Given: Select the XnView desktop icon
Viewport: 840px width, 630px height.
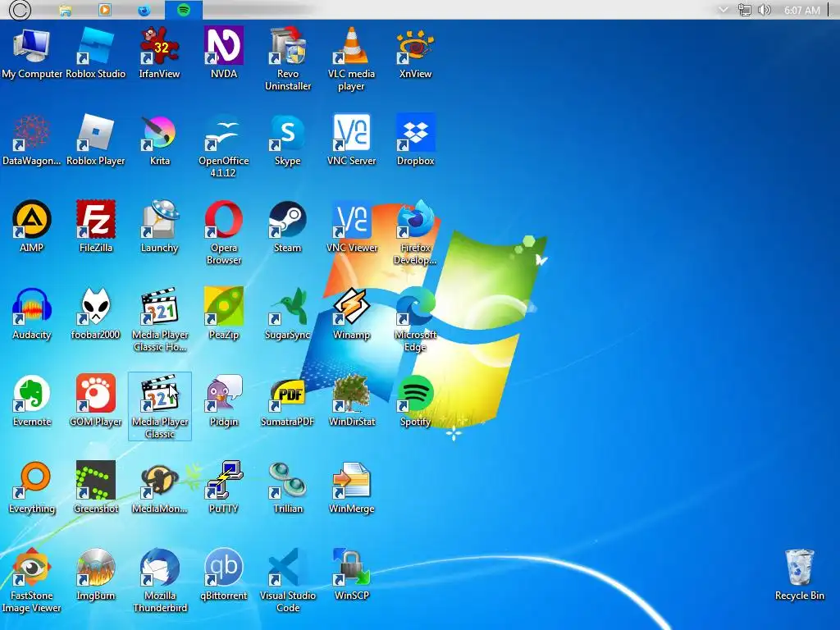Looking at the screenshot, I should point(415,53).
